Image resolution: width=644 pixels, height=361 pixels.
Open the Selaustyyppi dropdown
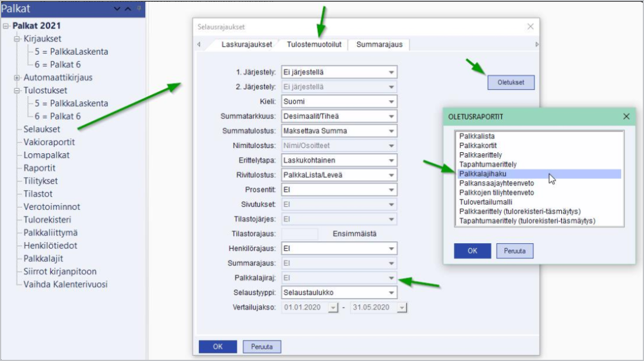[338, 292]
